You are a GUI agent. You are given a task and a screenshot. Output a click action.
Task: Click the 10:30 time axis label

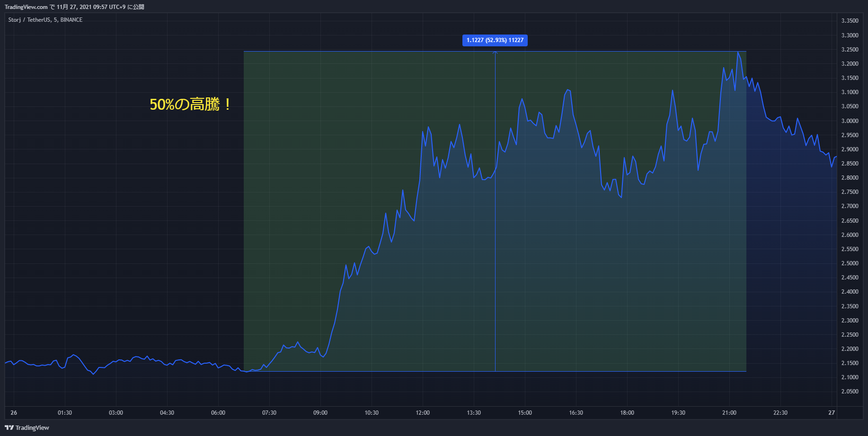coord(372,413)
